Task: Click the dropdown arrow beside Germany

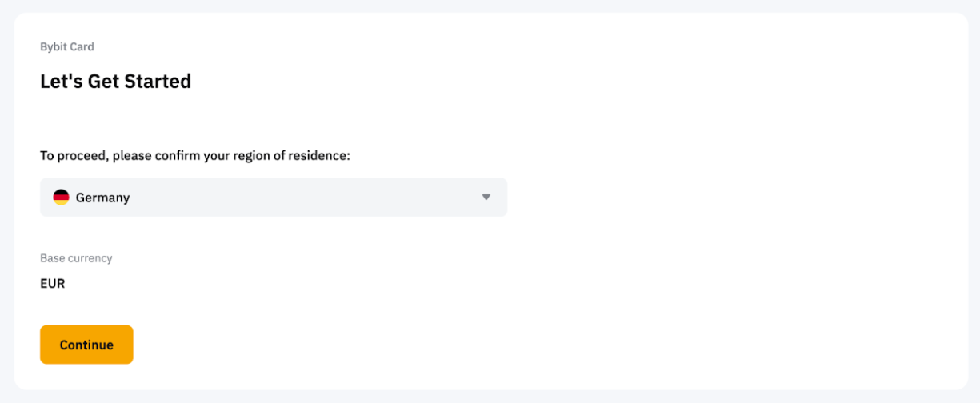Action: tap(486, 198)
